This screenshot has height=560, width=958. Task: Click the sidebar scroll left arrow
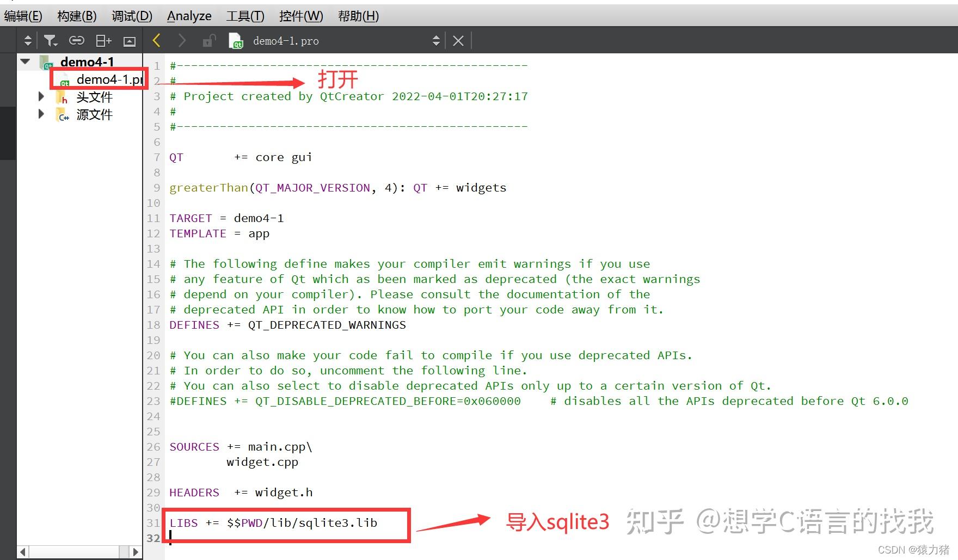pos(23,552)
